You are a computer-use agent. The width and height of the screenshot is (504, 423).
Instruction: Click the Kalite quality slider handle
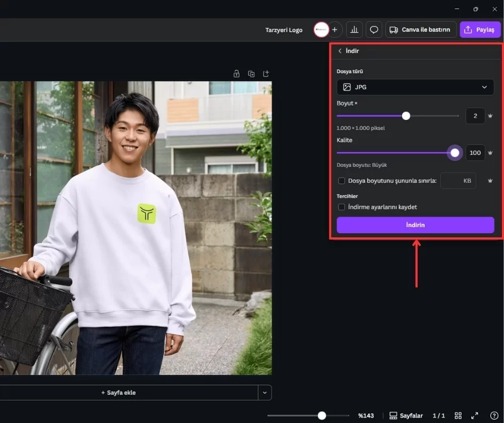tap(455, 153)
